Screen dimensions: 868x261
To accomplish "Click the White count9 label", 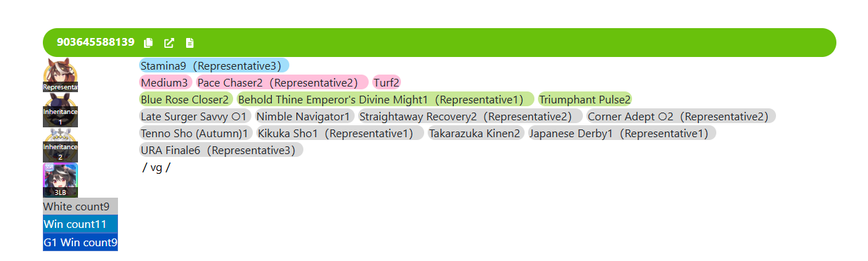I will tap(80, 206).
